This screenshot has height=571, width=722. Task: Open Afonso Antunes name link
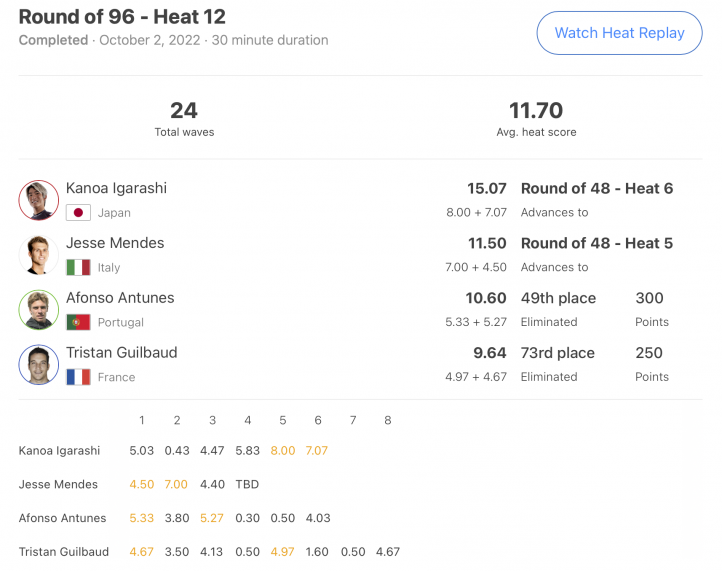tap(120, 298)
